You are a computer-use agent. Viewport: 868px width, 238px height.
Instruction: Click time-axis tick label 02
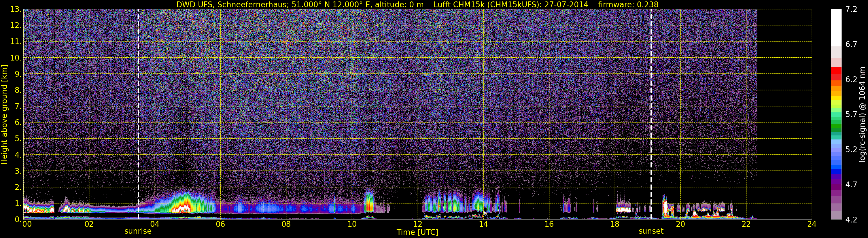pos(89,224)
